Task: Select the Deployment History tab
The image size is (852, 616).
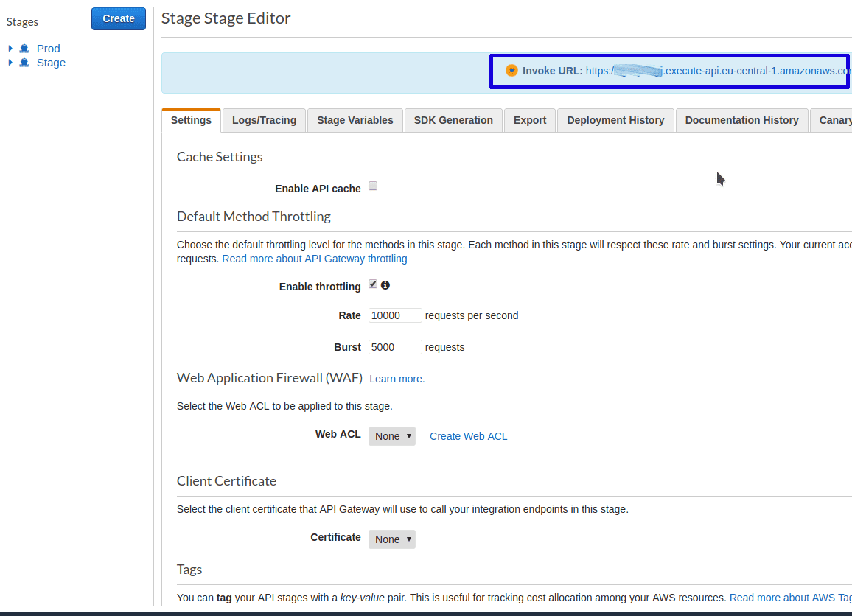Action: click(x=615, y=120)
